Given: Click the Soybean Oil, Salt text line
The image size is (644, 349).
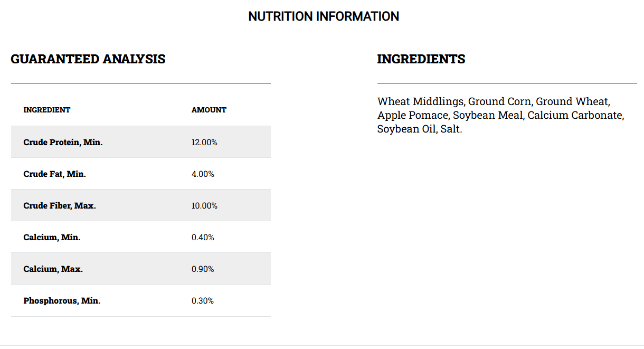Looking at the screenshot, I should (x=419, y=129).
